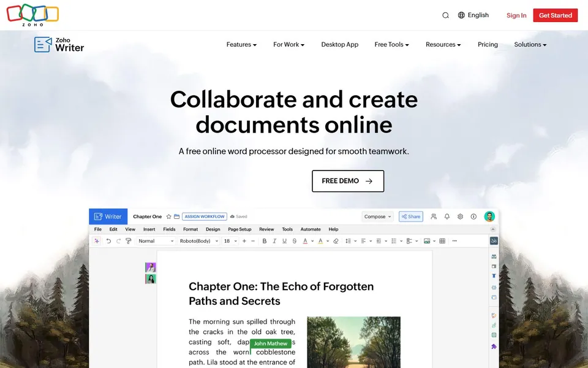Click the user profile avatar
The width and height of the screenshot is (588, 368).
pos(489,217)
